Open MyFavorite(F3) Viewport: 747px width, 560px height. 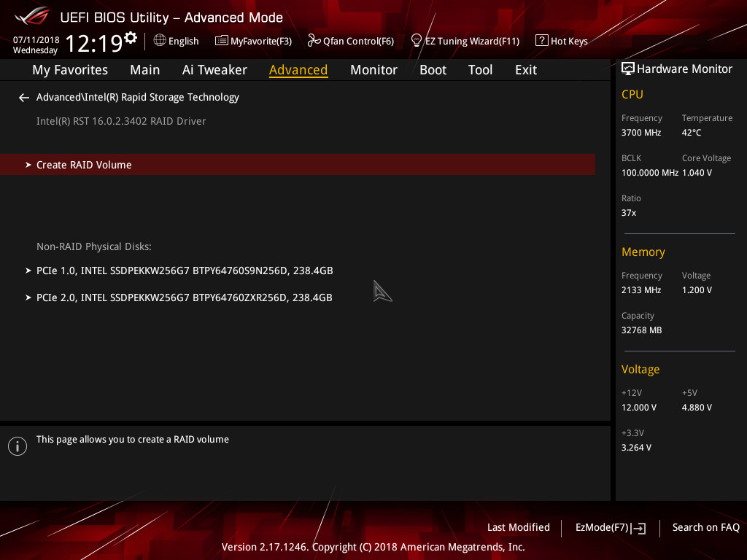pyautogui.click(x=261, y=42)
